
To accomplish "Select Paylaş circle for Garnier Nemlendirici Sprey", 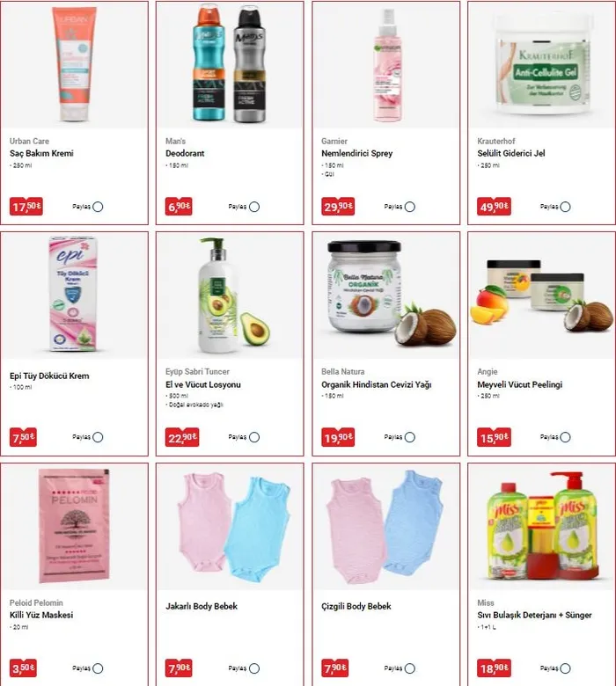I will (410, 207).
